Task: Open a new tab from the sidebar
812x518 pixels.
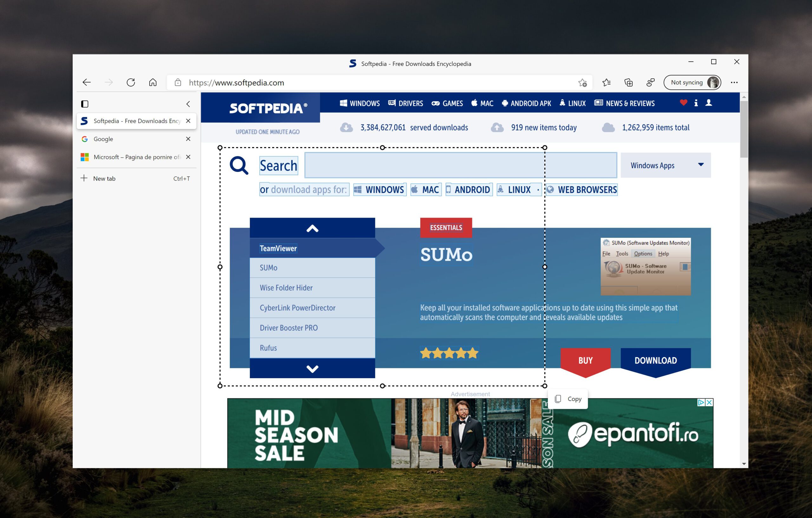Action: click(x=136, y=178)
